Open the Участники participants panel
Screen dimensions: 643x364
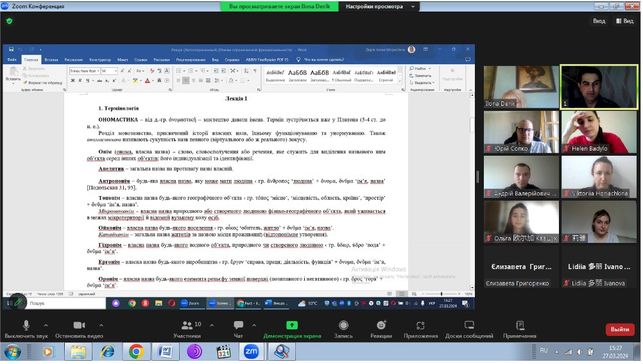point(187,329)
